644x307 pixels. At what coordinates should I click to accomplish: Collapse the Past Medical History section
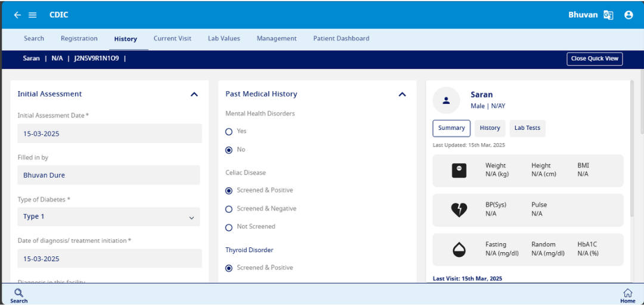402,94
